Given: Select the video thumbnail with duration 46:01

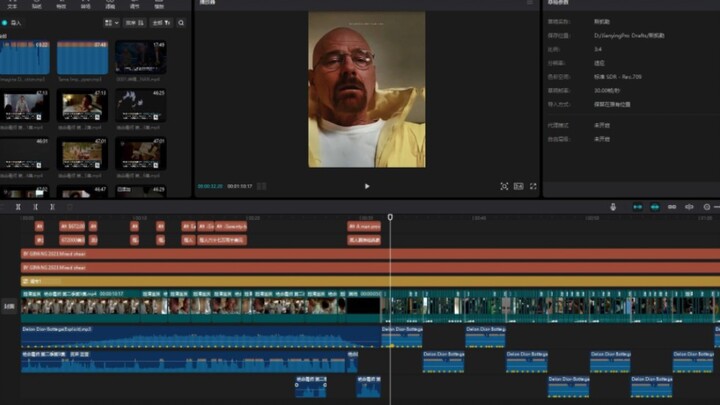Looking at the screenshot, I should 25,154.
